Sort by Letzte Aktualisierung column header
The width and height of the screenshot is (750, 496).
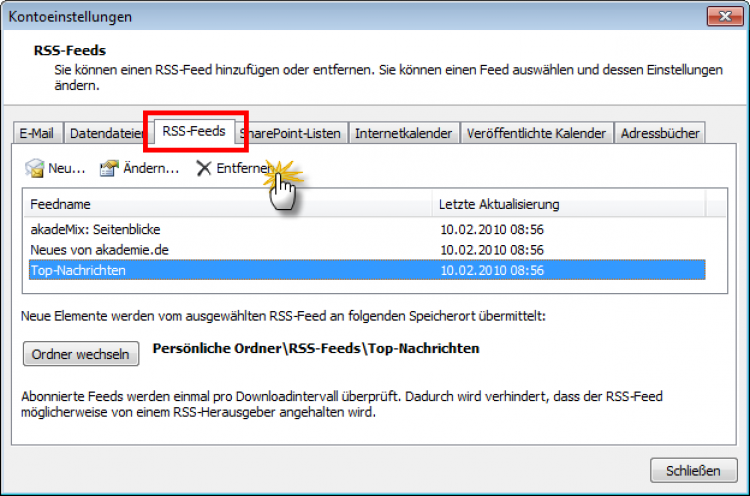coord(567,204)
